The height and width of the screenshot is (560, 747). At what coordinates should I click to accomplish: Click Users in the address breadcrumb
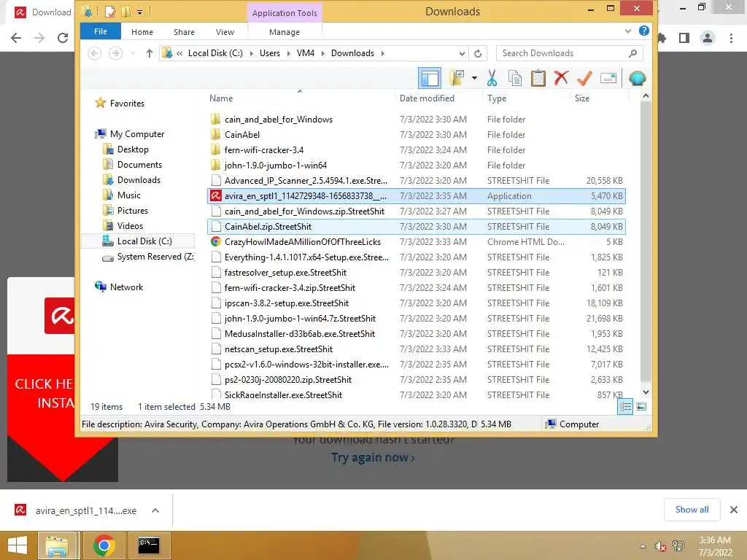(x=270, y=53)
